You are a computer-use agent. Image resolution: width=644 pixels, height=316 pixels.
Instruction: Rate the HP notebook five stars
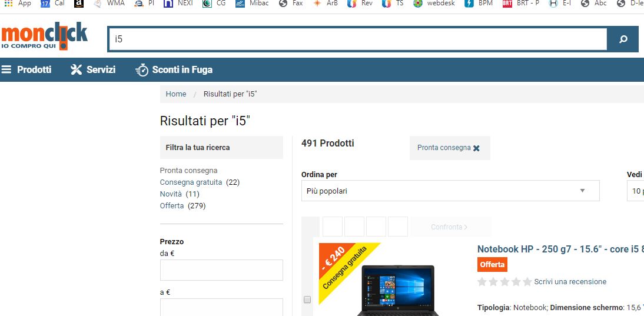(527, 282)
